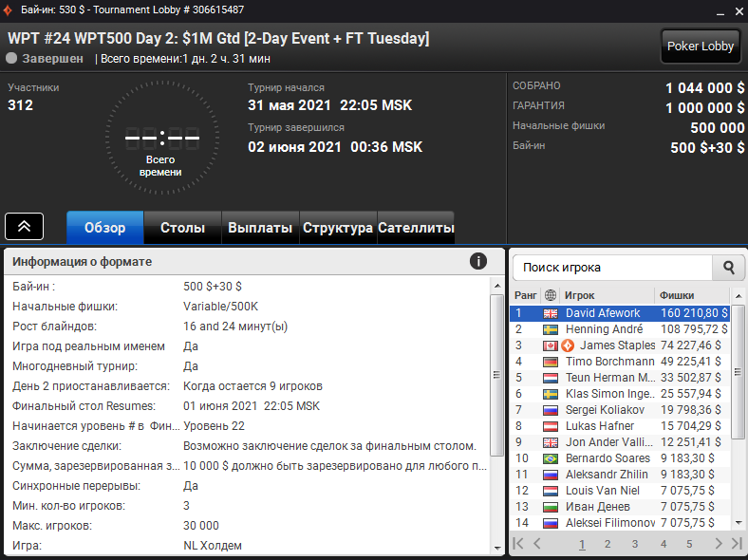Sort players by Ранг column header
This screenshot has width=748, height=560.
pos(525,295)
